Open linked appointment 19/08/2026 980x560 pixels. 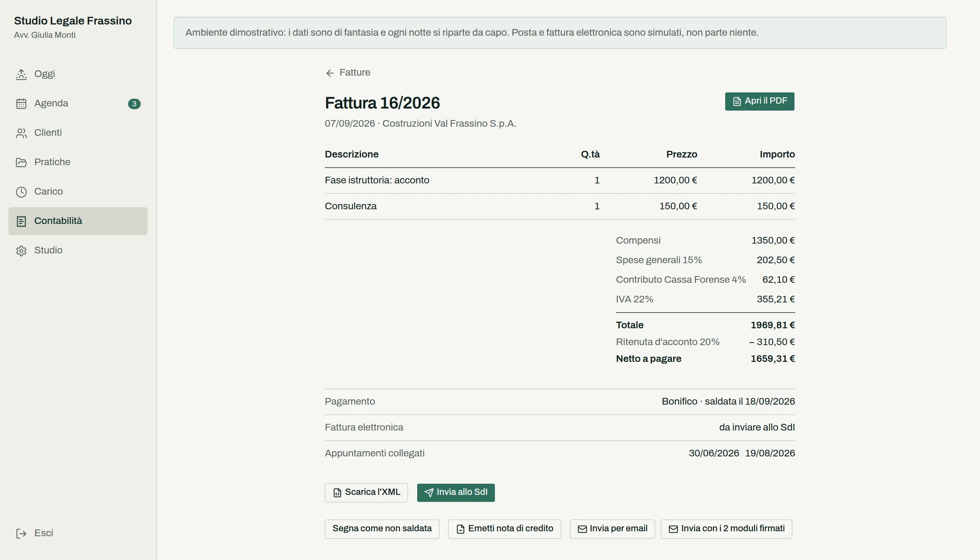770,454
